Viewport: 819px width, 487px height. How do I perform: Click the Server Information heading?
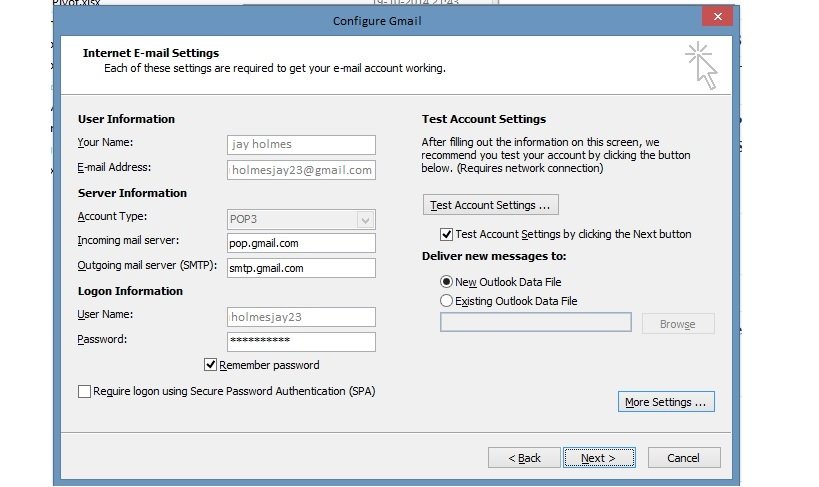[x=132, y=193]
